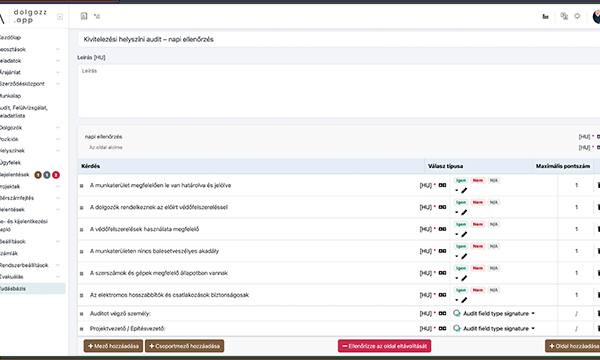The image size is (600, 360).
Task: Expand the Beosztások sidebar menu
Action: [x=58, y=49]
